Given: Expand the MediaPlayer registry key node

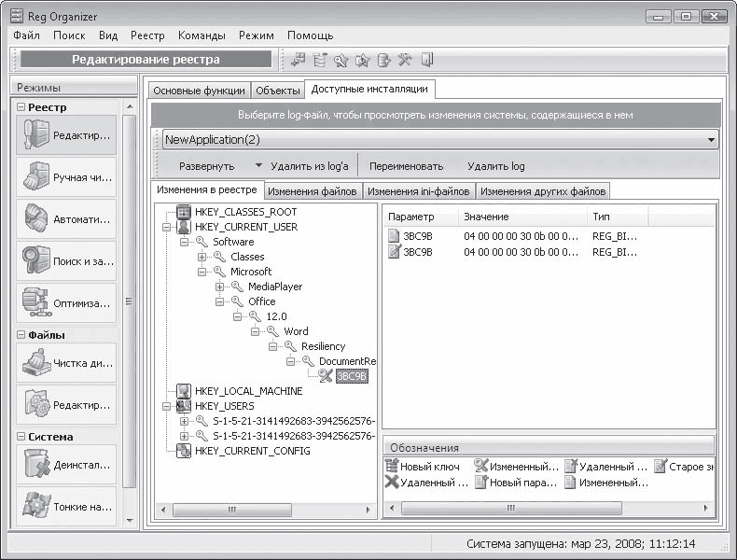Looking at the screenshot, I should coord(220,287).
